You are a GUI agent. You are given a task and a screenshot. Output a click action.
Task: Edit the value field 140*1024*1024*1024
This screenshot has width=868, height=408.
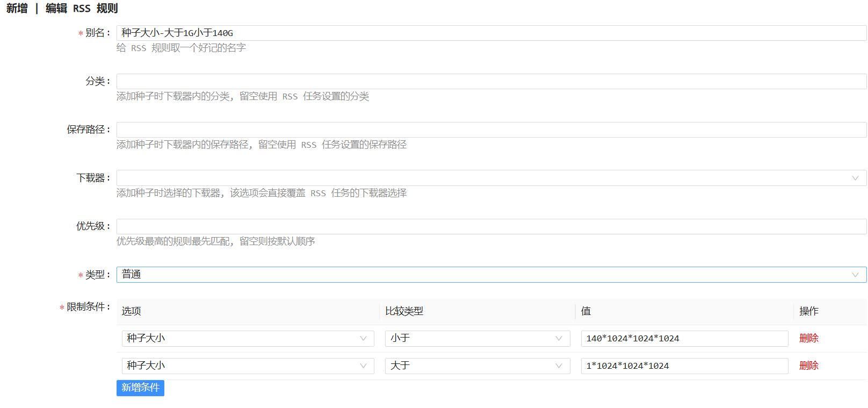684,338
